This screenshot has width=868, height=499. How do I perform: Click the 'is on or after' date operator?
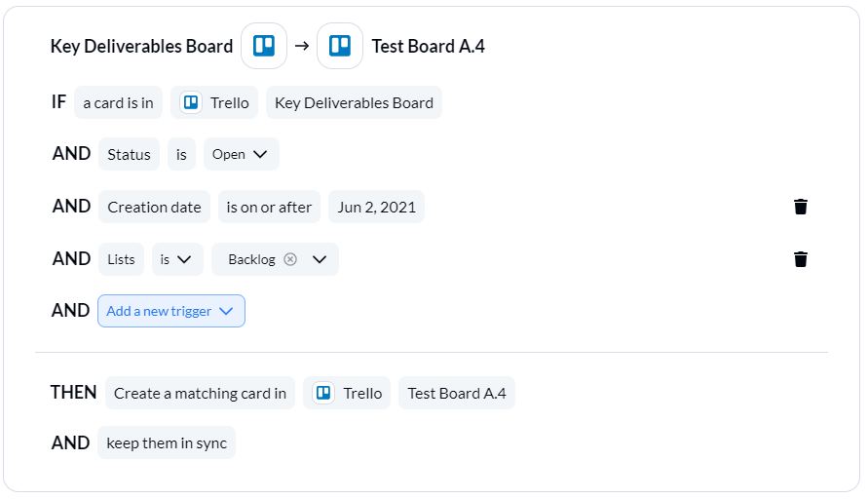click(269, 207)
